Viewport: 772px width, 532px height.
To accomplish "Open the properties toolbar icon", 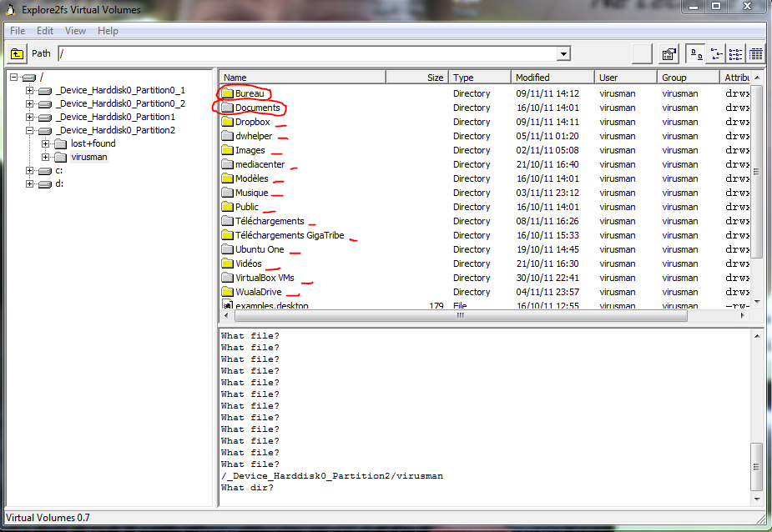I will click(x=669, y=53).
